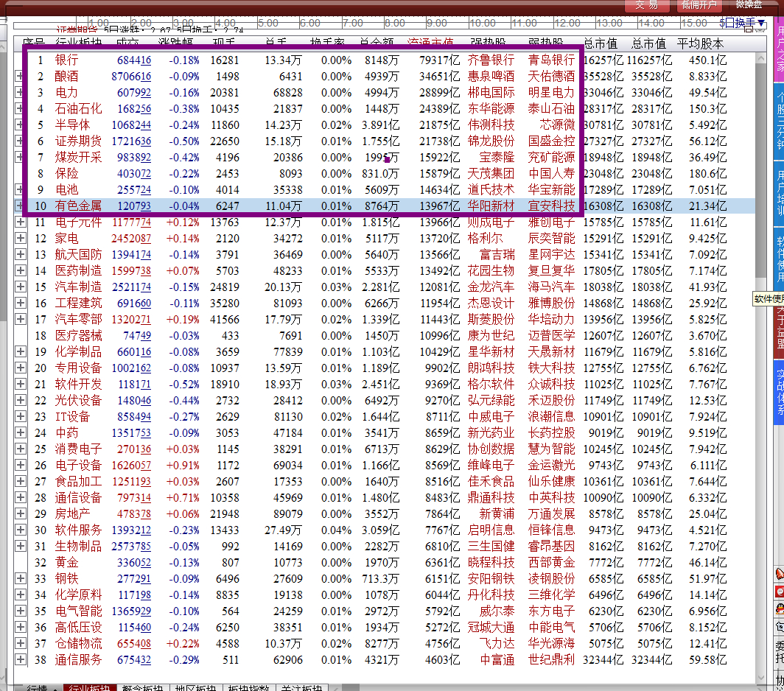
Task: Click the small window icon below 5日换手
Action: pyautogui.click(x=749, y=29)
